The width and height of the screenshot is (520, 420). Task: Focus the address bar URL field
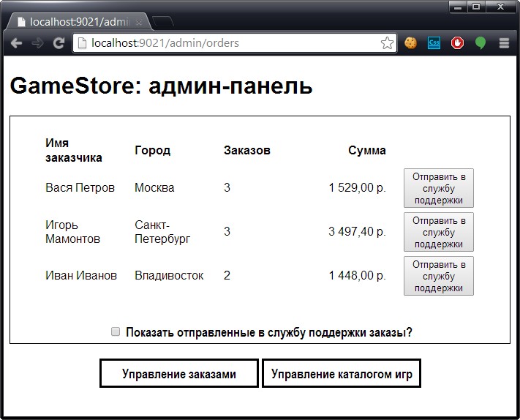point(234,42)
